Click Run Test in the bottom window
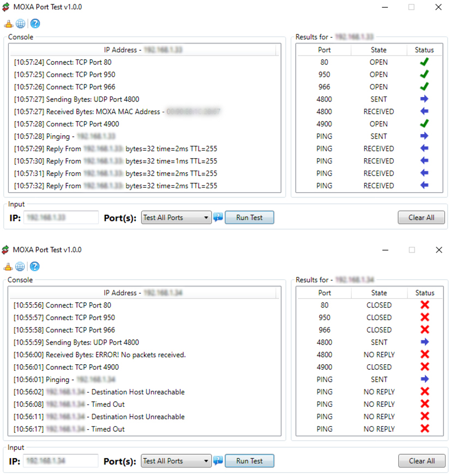This screenshot has width=450, height=476. pyautogui.click(x=249, y=461)
